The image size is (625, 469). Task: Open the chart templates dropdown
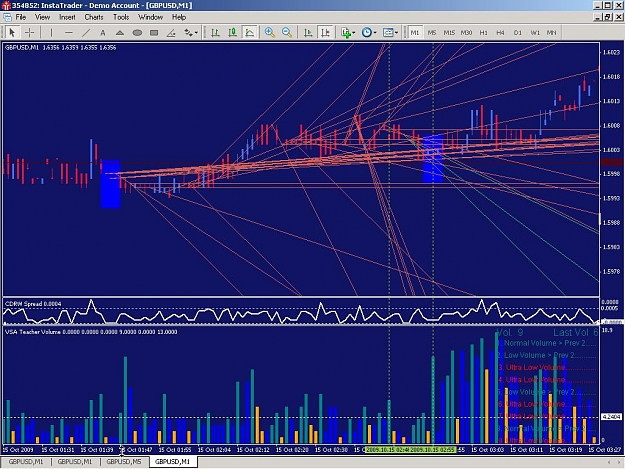coord(390,33)
